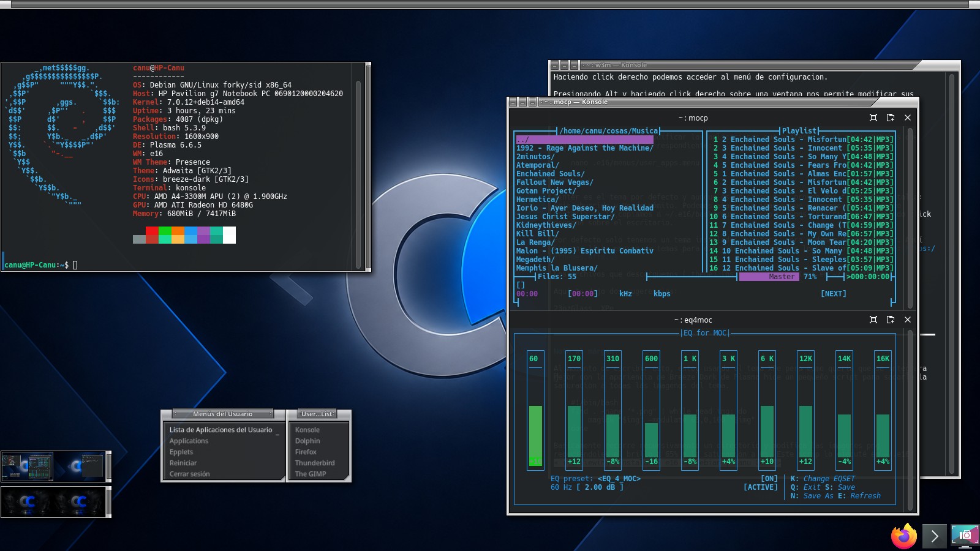
Task: Launch Konsole from the User List menu
Action: (x=307, y=430)
